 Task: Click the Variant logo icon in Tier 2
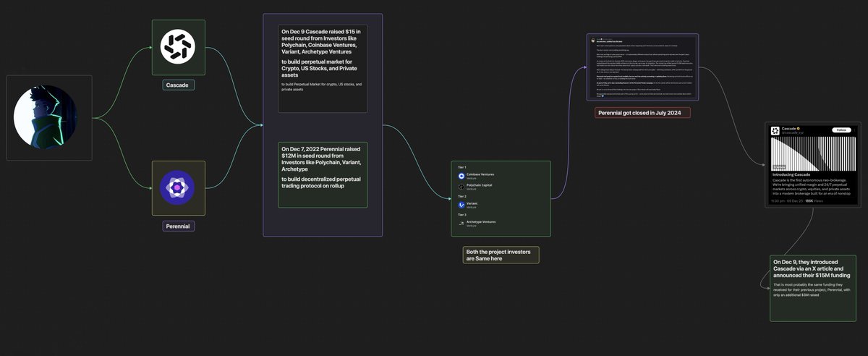point(461,205)
